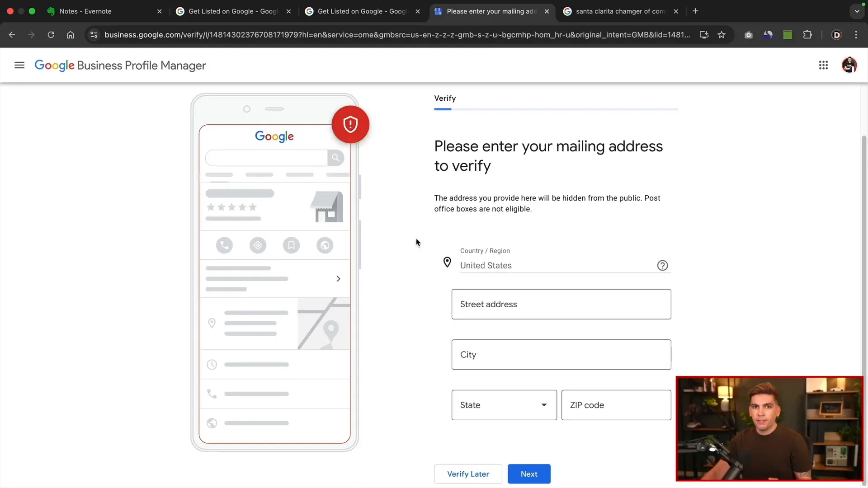View site information icon in address bar
Viewport: 868px width, 488px height.
click(x=94, y=35)
